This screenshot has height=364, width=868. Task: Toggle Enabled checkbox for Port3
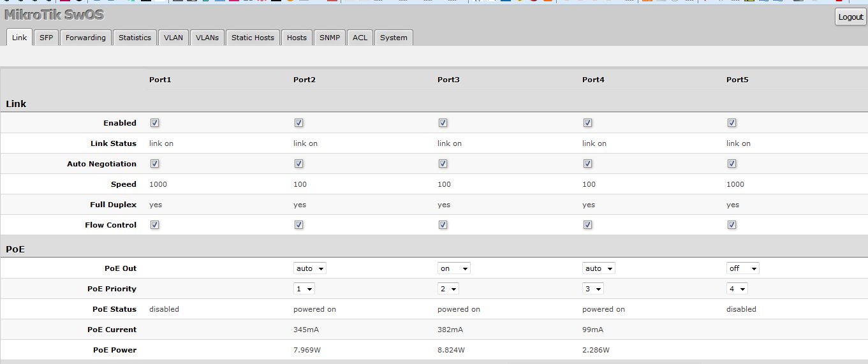coord(443,122)
